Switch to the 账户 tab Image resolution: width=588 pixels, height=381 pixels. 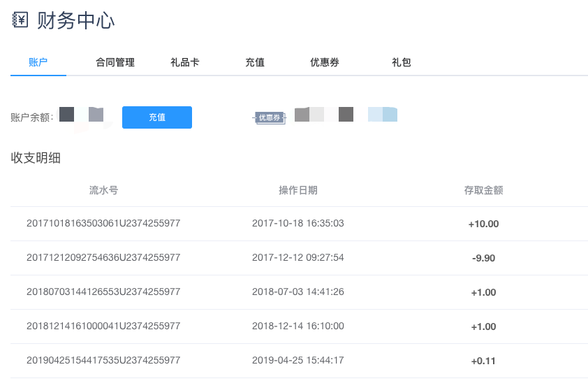coord(38,62)
